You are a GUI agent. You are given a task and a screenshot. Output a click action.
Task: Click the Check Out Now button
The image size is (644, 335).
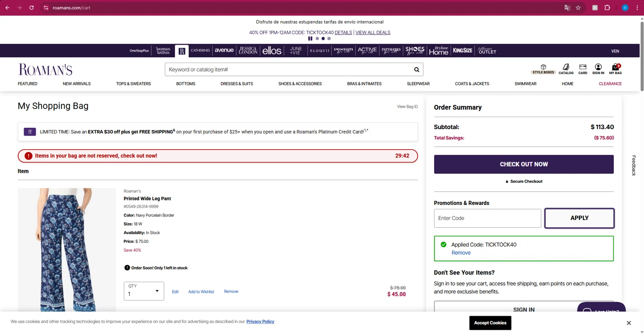[x=524, y=164]
